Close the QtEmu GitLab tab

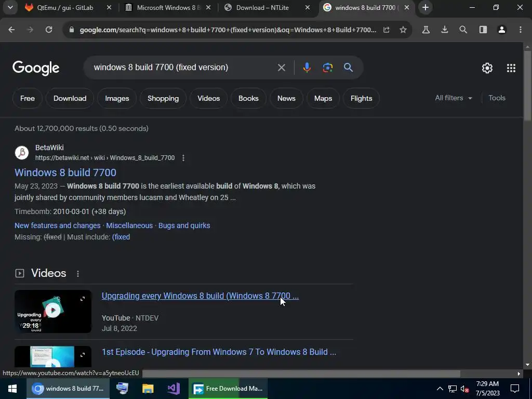coord(109,7)
